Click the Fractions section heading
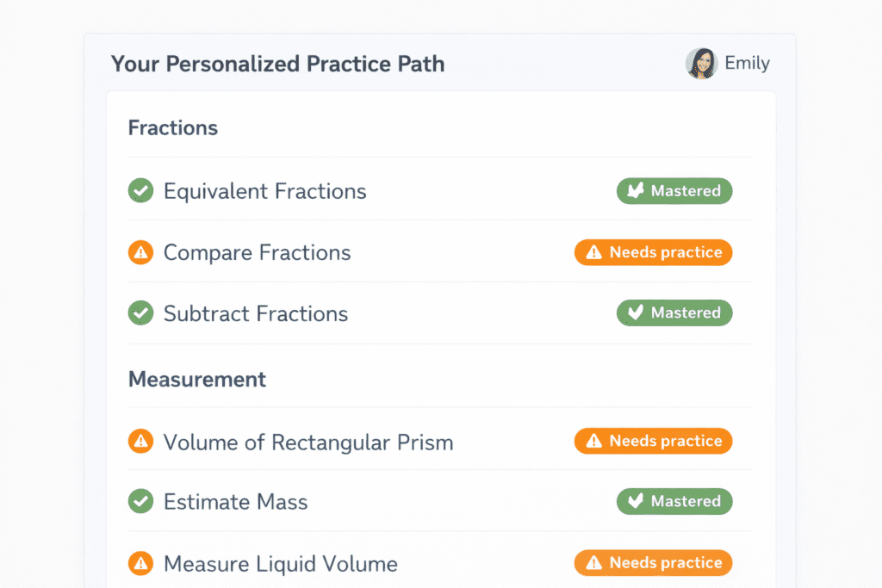This screenshot has width=882, height=588. point(173,128)
